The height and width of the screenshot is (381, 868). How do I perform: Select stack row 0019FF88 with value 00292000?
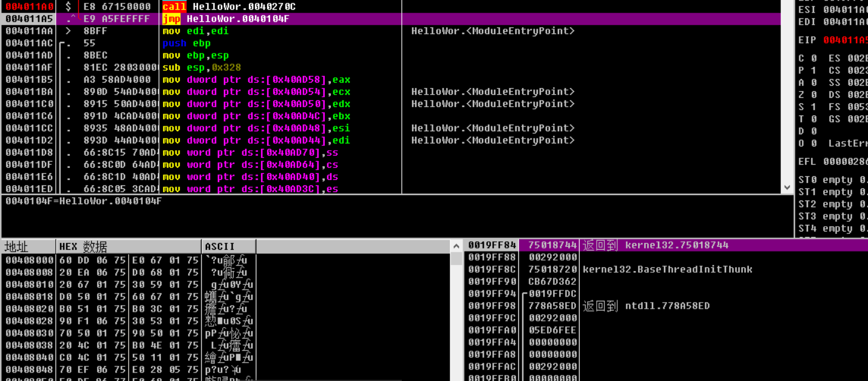point(666,257)
